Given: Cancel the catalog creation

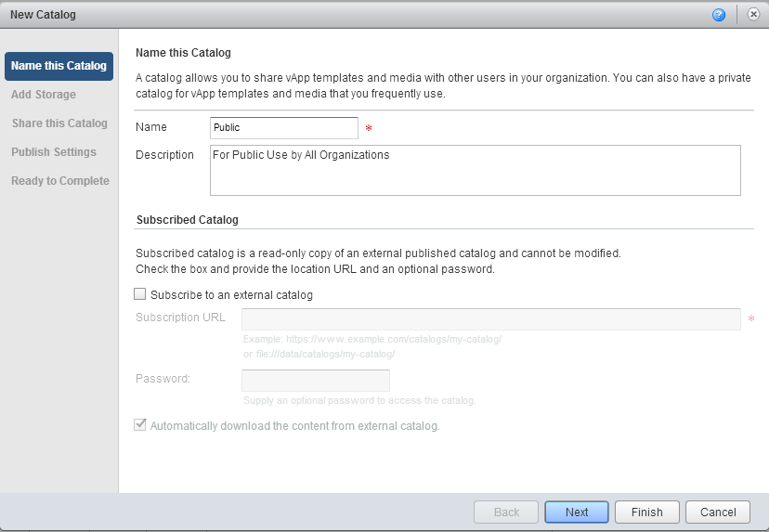Looking at the screenshot, I should pyautogui.click(x=718, y=512).
